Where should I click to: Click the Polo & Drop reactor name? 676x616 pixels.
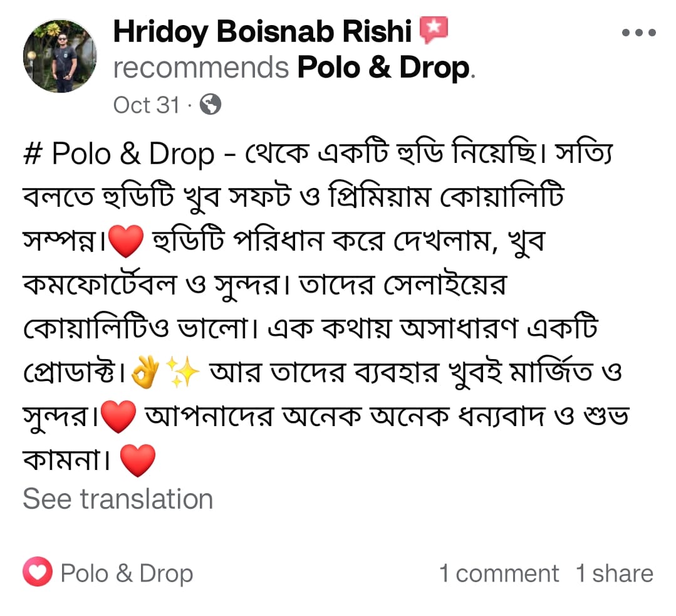pyautogui.click(x=127, y=573)
